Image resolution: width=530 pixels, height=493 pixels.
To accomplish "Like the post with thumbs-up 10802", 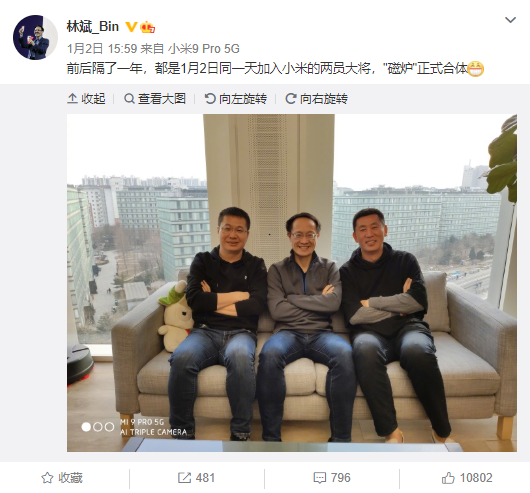I will click(467, 478).
